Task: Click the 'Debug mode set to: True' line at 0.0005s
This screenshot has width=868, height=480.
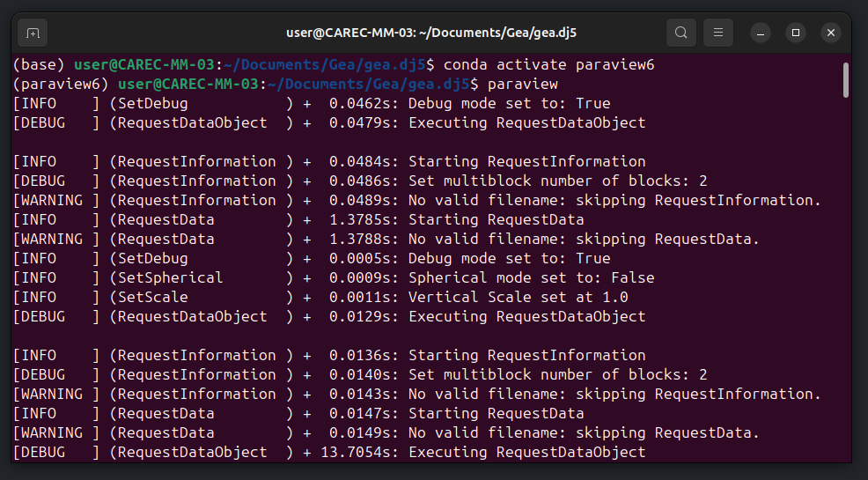Action: tap(312, 259)
